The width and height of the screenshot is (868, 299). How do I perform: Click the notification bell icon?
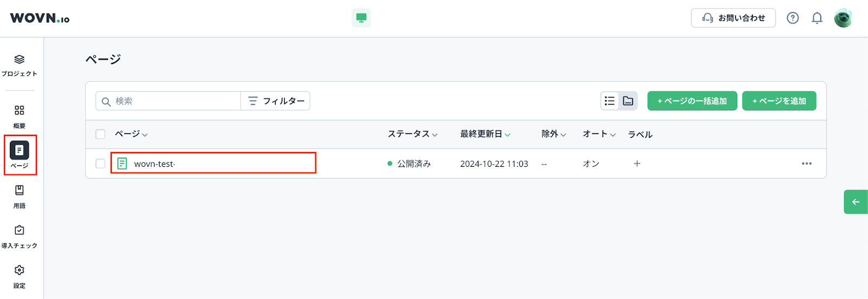[x=816, y=18]
